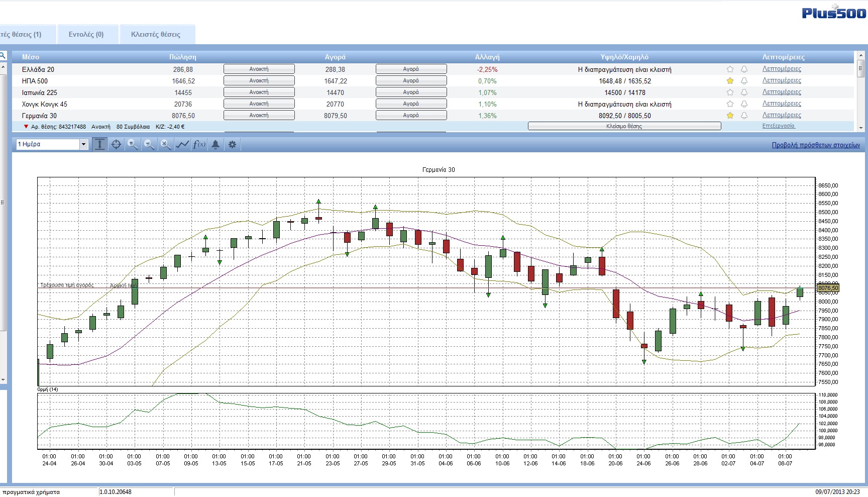Click alert bell icon for Χονγκ Κονγκ 45

[744, 104]
